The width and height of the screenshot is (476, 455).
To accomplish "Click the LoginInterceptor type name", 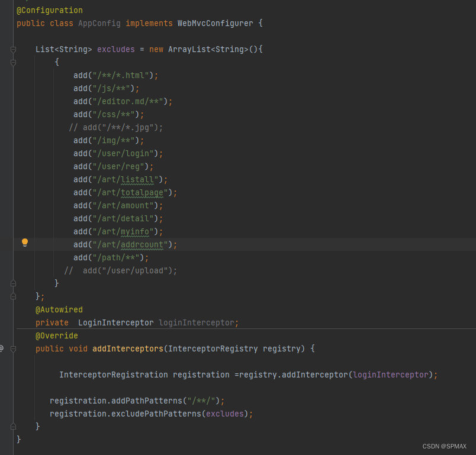I will (115, 322).
